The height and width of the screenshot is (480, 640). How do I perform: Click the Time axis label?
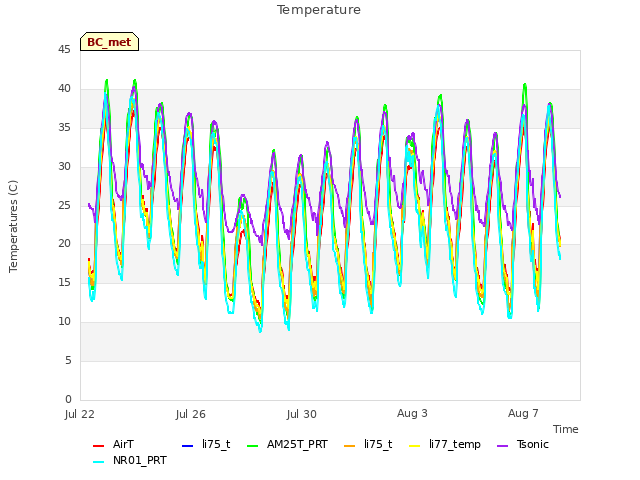point(566,429)
